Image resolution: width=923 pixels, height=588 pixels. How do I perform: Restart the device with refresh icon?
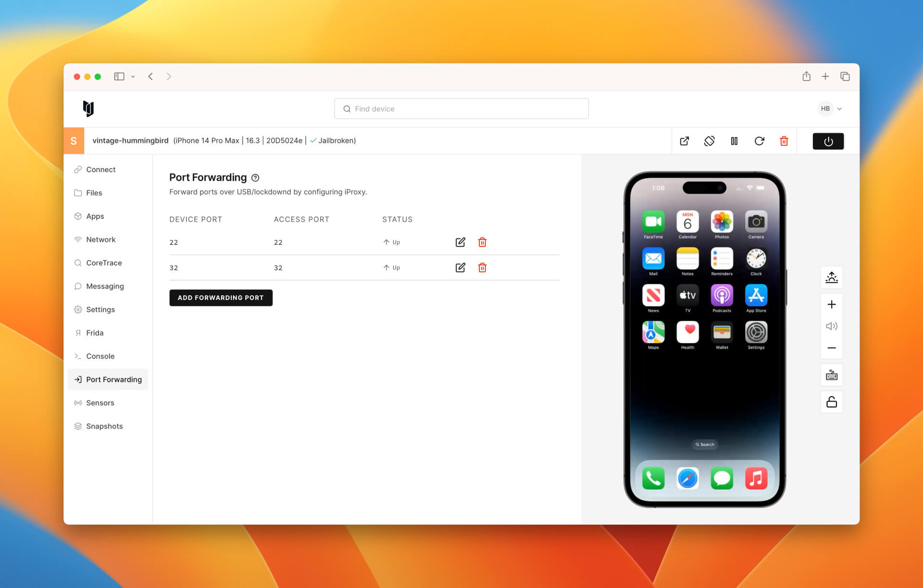tap(759, 141)
